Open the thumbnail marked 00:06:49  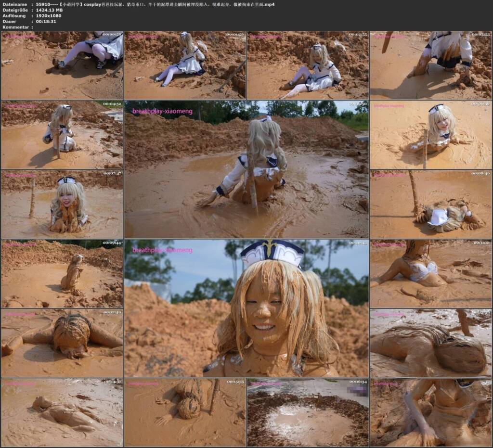(431, 135)
